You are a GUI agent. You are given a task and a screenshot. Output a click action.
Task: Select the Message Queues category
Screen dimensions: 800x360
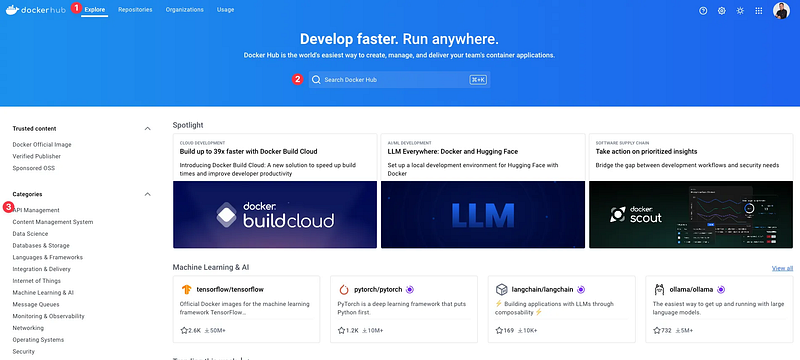(36, 304)
